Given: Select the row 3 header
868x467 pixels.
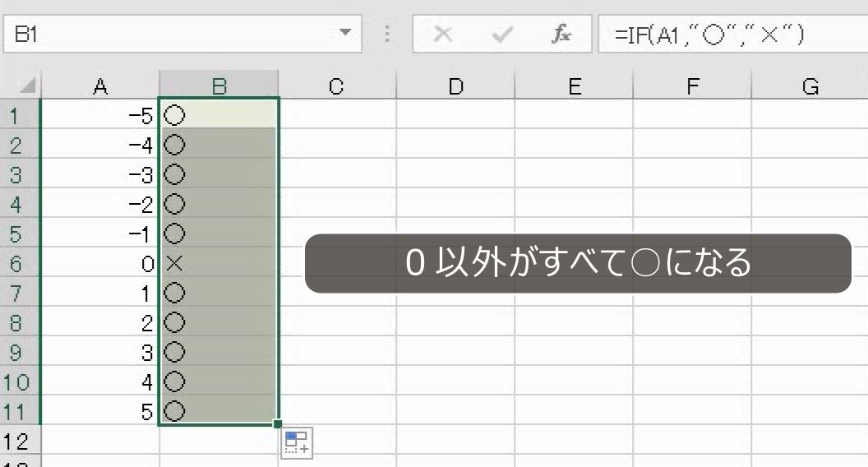Looking at the screenshot, I should pyautogui.click(x=20, y=173).
